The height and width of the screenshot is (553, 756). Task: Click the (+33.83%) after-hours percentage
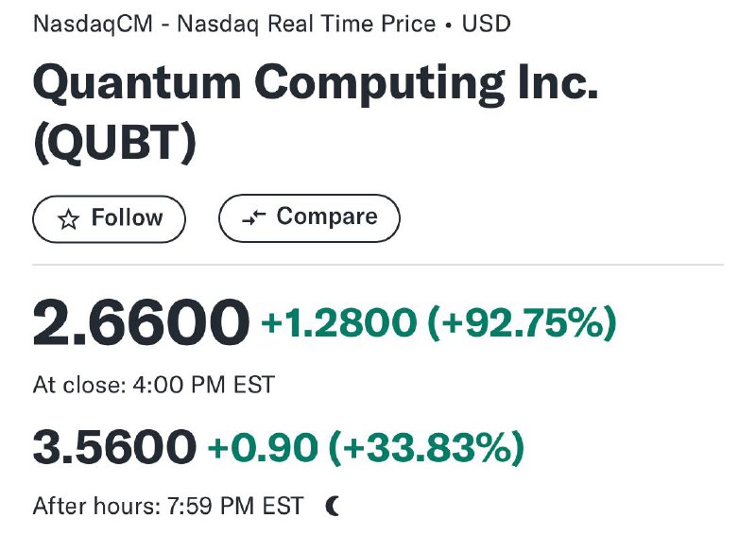(x=426, y=448)
